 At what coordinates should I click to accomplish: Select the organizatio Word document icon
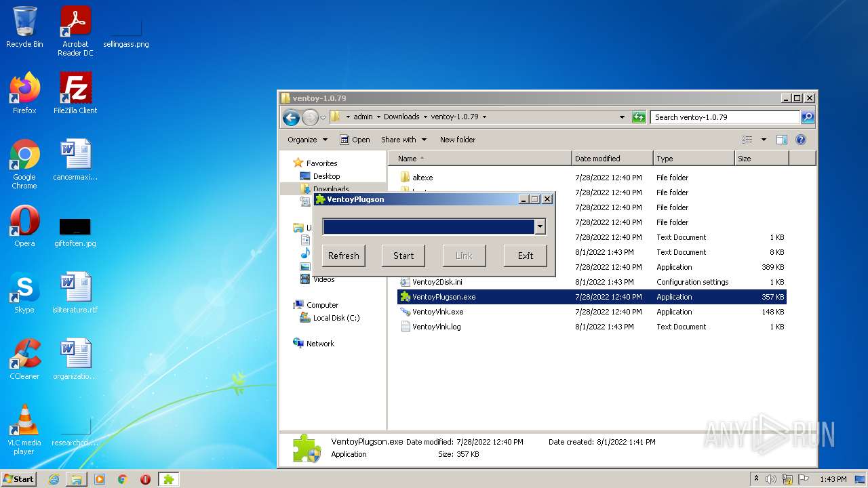tap(75, 359)
